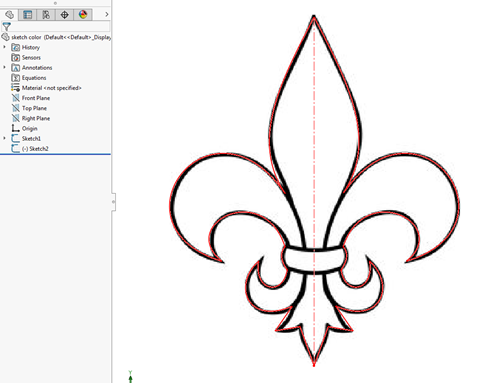
Task: Select the Sensors item
Action: [31, 58]
